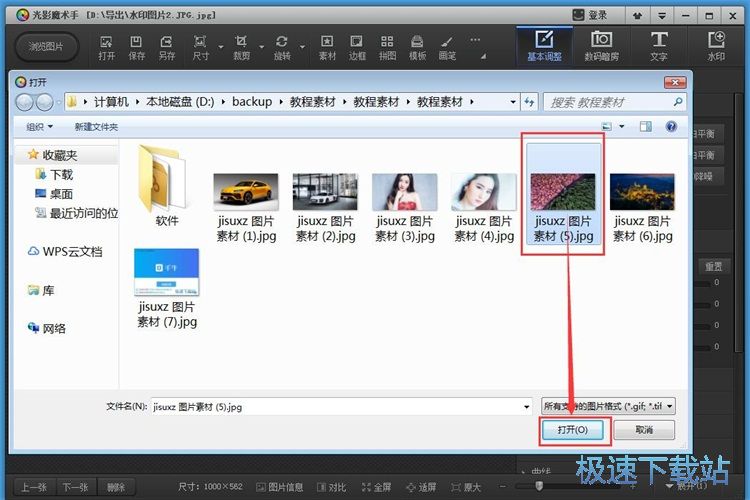Expand the view options dropdown arrow

[x=622, y=127]
